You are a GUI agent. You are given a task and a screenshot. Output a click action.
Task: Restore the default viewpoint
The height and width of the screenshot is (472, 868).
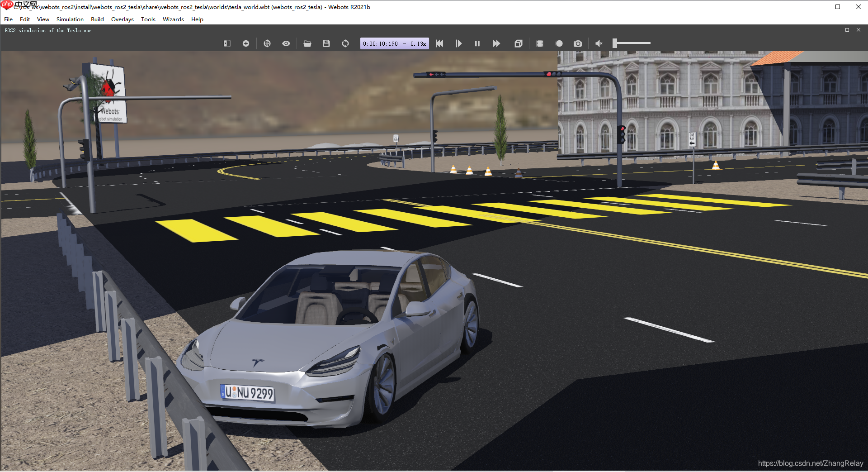pos(267,43)
